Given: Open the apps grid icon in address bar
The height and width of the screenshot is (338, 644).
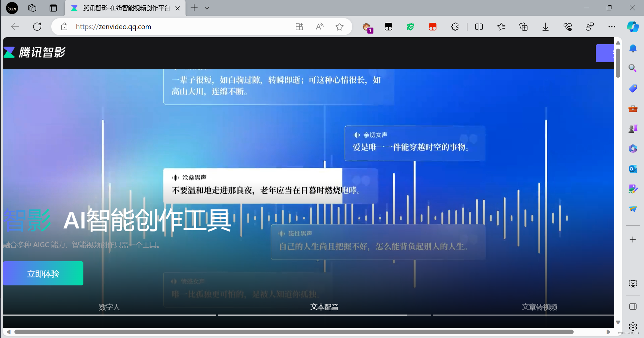Looking at the screenshot, I should coord(299,26).
